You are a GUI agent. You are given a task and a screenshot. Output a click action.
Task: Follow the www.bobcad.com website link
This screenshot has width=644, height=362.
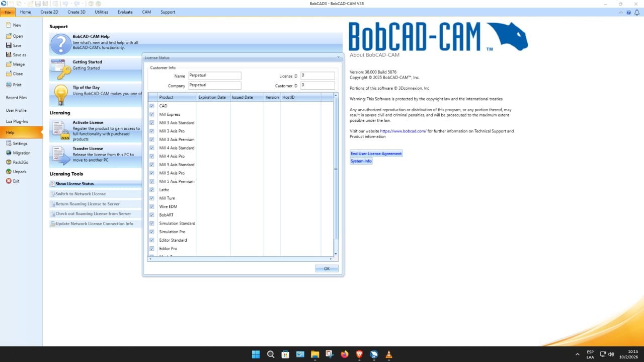tap(403, 131)
